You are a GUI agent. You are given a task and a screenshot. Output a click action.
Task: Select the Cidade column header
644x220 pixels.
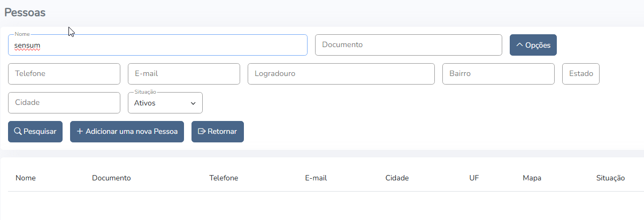pos(397,178)
